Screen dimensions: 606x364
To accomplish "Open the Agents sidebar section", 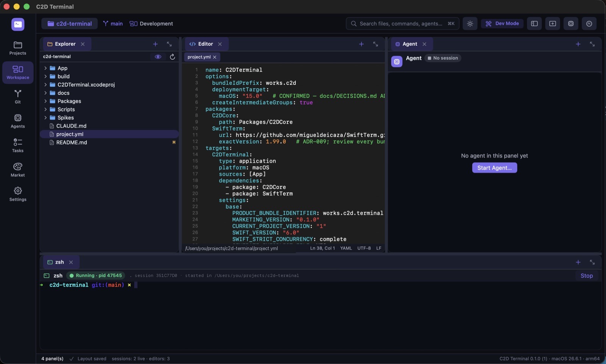I will (18, 121).
